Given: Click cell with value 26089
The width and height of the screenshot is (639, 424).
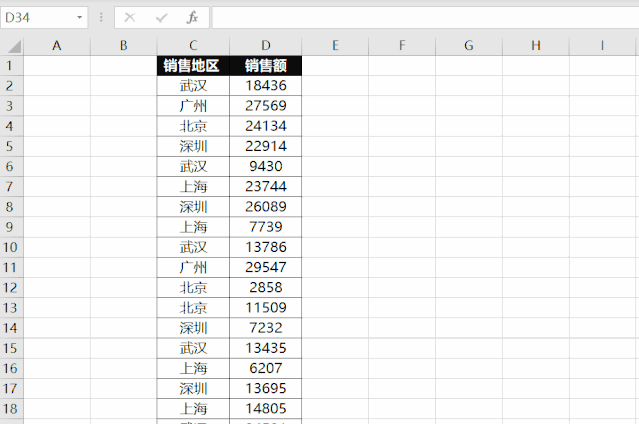Looking at the screenshot, I should click(x=266, y=207).
